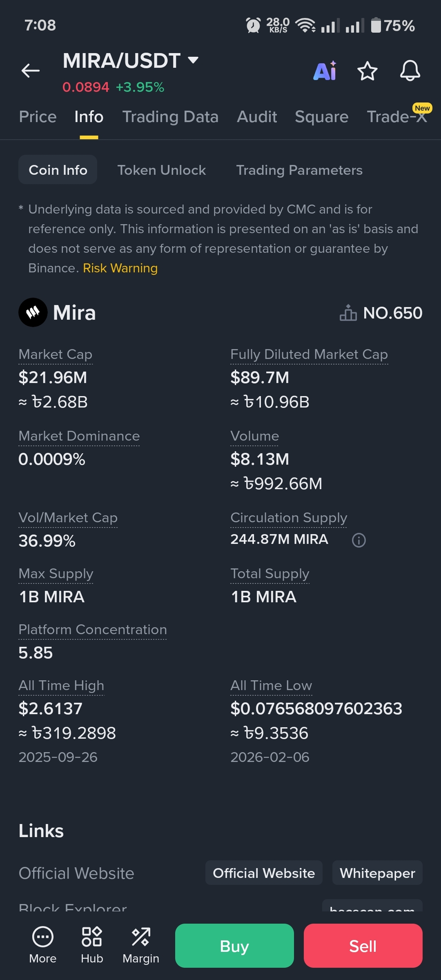Tap the 36.99% Vol/Market Cap value
Screen dimensions: 441x980
tap(47, 541)
